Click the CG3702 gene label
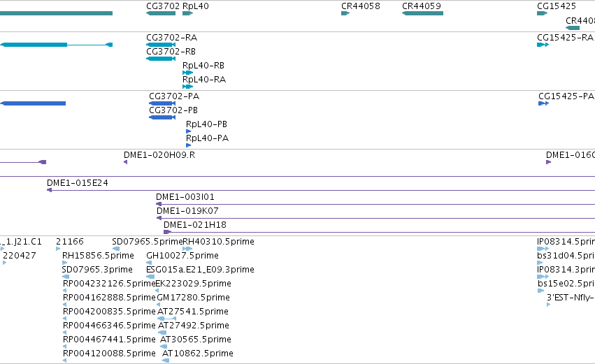Screen dimensions: 595x364 [163, 6]
